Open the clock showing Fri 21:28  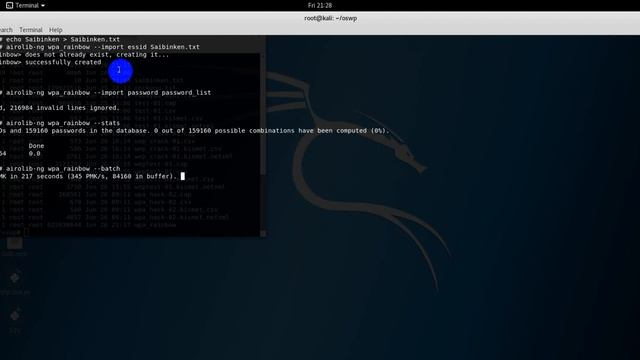[x=320, y=5]
